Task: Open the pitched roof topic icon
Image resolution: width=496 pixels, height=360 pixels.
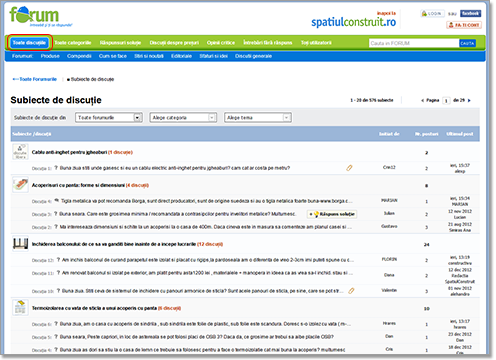Action: click(x=20, y=185)
